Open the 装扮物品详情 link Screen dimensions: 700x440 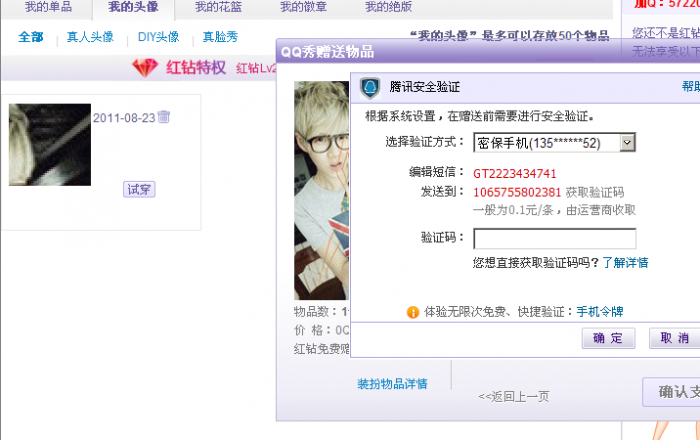[392, 384]
